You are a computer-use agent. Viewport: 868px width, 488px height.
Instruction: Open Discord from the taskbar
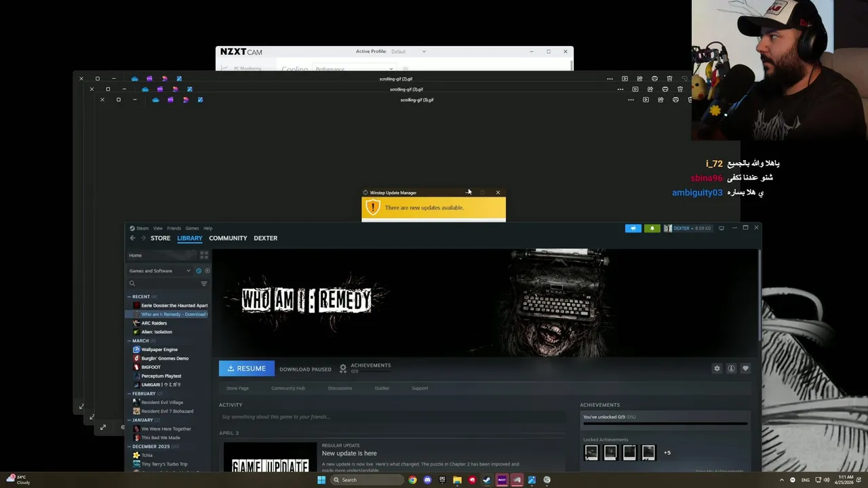pos(427,480)
